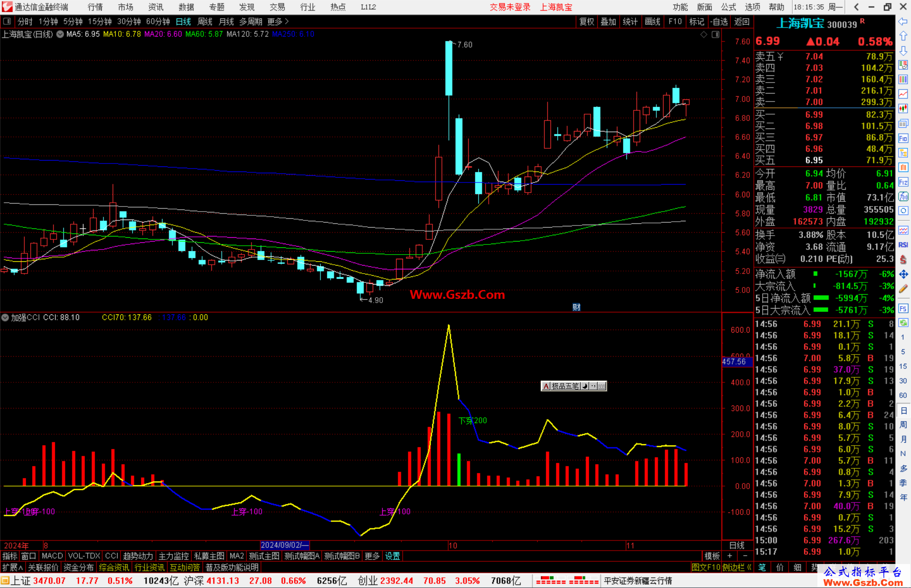Click the back arrow icon in right sidebar
911x588 pixels.
click(903, 21)
